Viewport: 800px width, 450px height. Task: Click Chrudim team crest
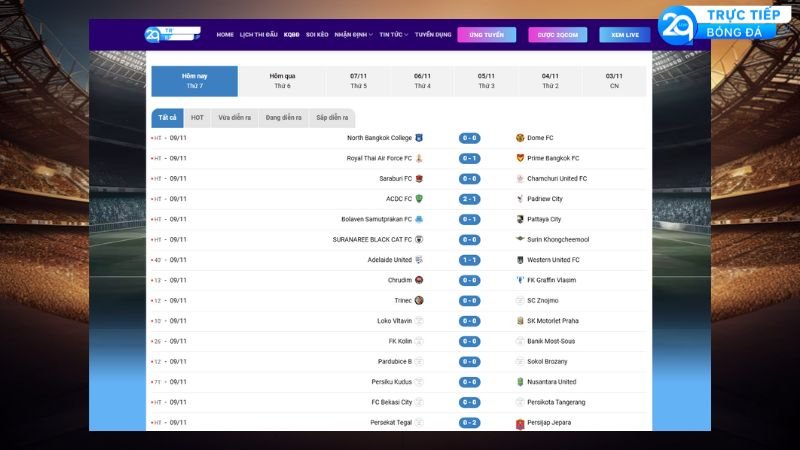point(419,280)
